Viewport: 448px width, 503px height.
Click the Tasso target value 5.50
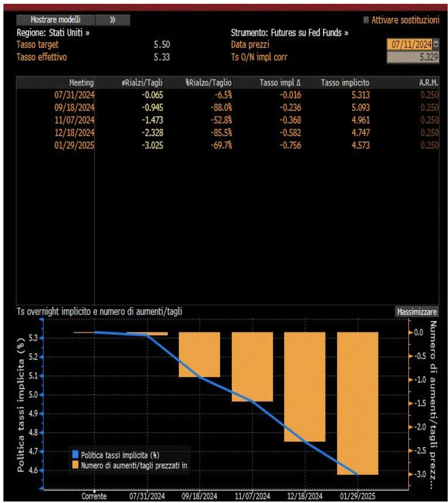click(162, 45)
